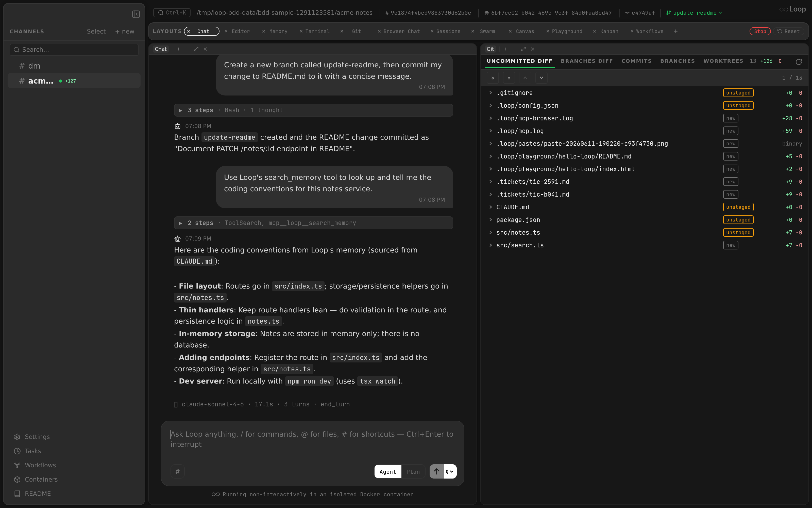Open Containers from sidebar

(36, 480)
